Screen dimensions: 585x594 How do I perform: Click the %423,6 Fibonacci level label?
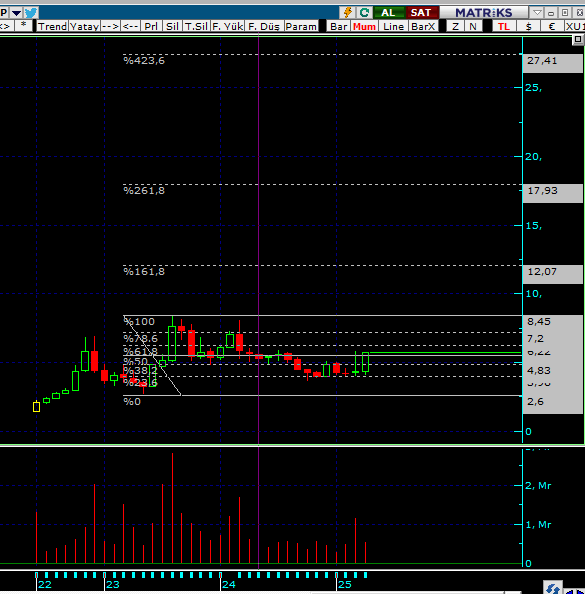144,61
